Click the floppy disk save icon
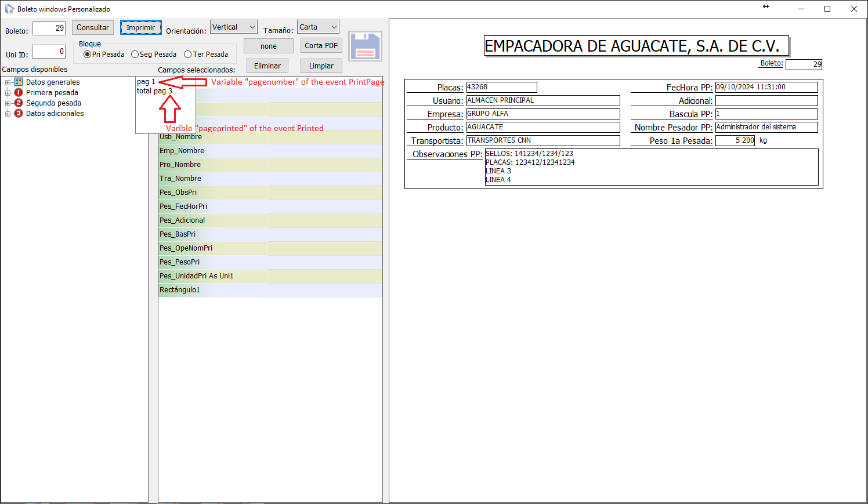The width and height of the screenshot is (868, 504). (x=365, y=46)
